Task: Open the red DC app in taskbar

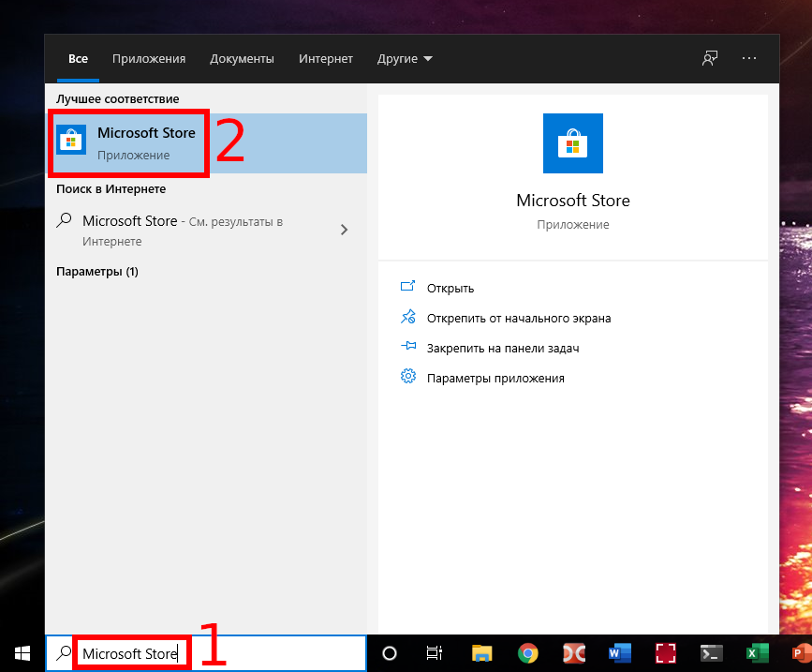Action: pyautogui.click(x=574, y=653)
